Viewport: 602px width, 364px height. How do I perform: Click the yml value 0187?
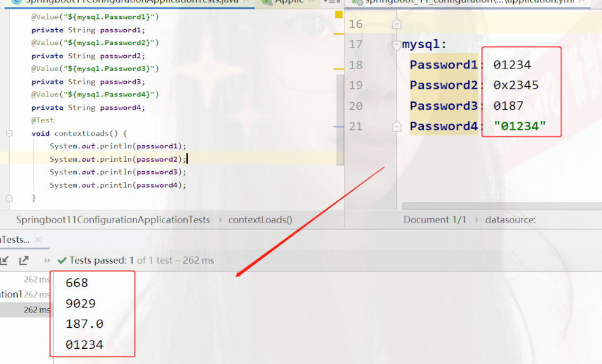coord(508,106)
